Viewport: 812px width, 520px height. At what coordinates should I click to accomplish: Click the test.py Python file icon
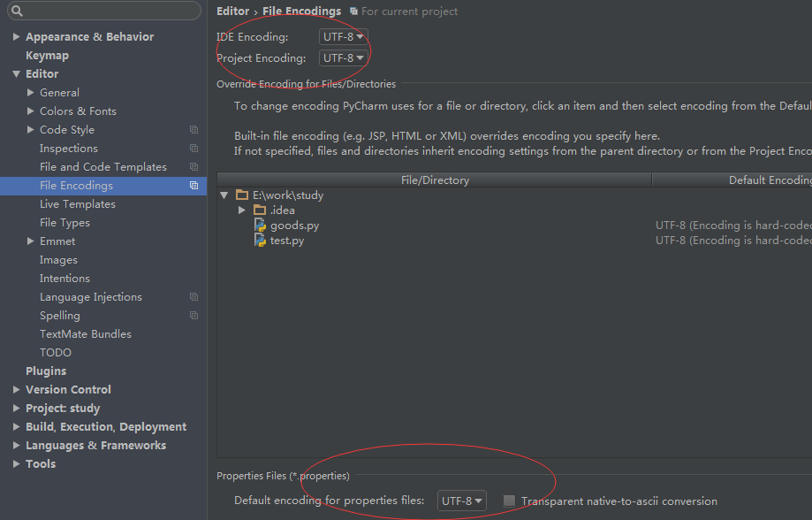pyautogui.click(x=260, y=240)
